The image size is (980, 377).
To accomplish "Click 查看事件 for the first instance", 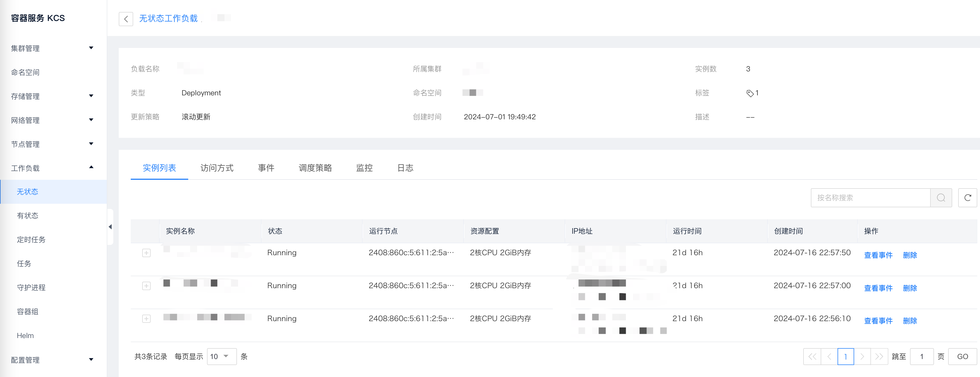I will (878, 255).
